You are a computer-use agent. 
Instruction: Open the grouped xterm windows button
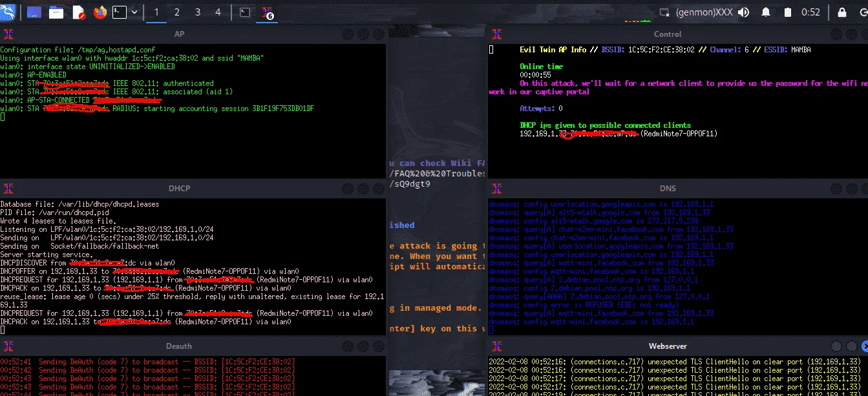tap(267, 12)
